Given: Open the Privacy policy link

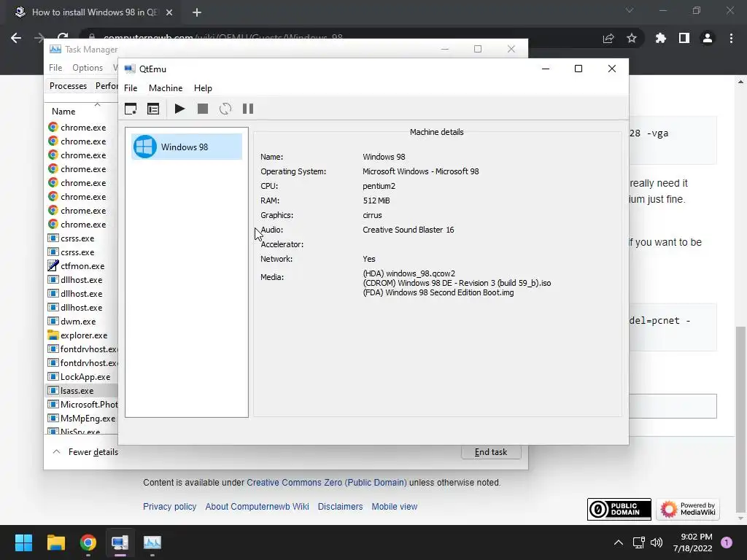Looking at the screenshot, I should coord(169,507).
